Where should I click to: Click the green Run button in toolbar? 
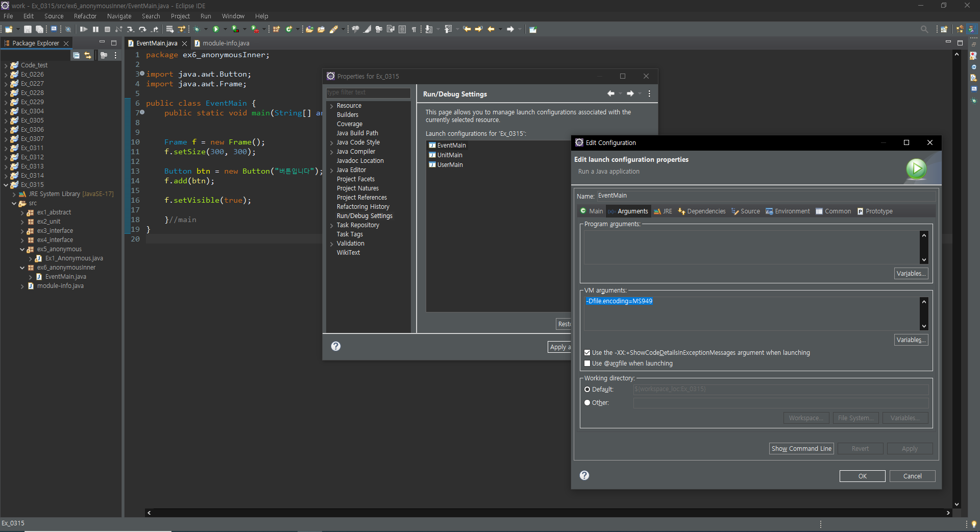point(216,29)
